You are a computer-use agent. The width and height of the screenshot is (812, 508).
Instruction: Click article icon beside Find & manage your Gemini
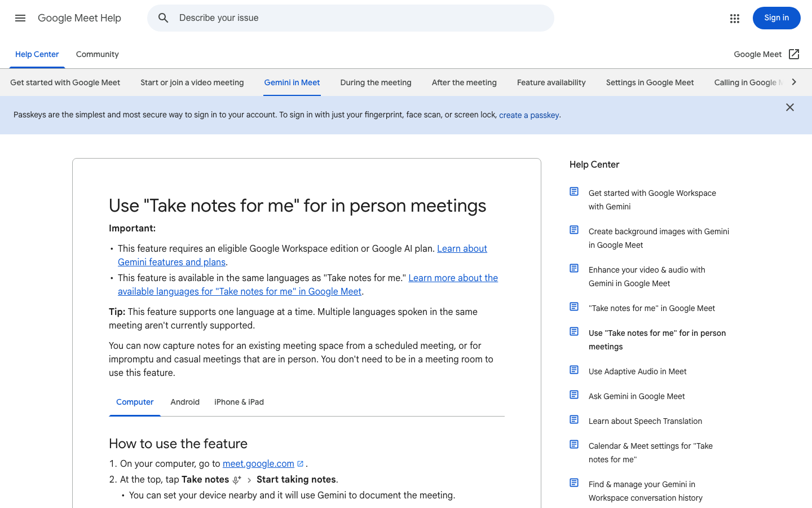click(x=574, y=483)
